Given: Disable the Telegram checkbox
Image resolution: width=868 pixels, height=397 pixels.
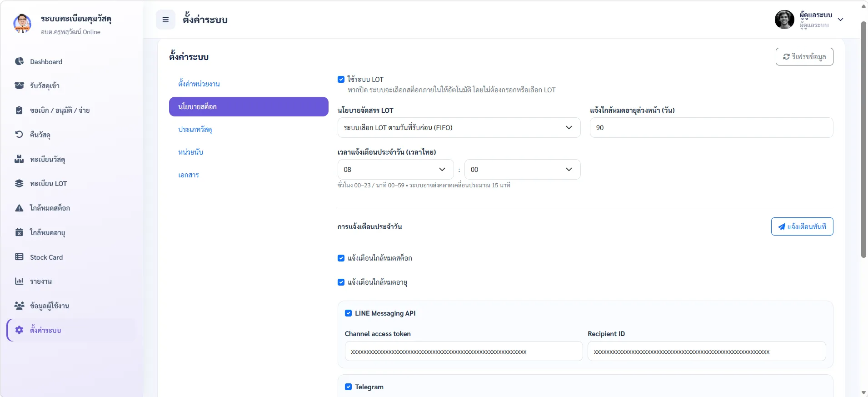Looking at the screenshot, I should point(348,387).
